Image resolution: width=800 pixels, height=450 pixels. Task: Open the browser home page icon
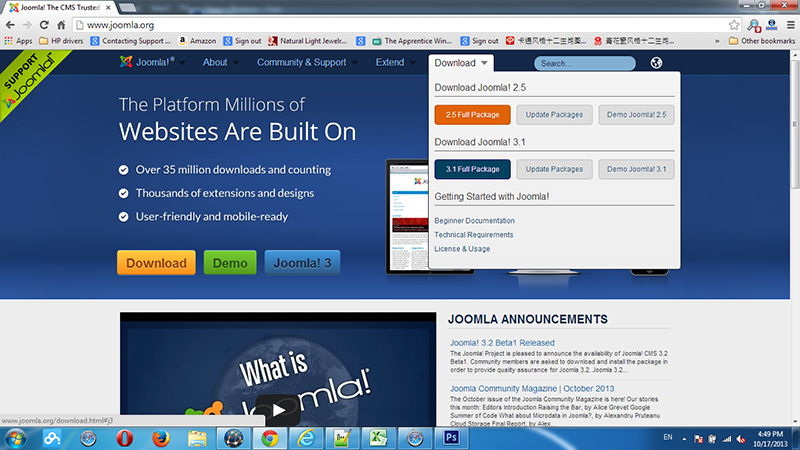61,25
